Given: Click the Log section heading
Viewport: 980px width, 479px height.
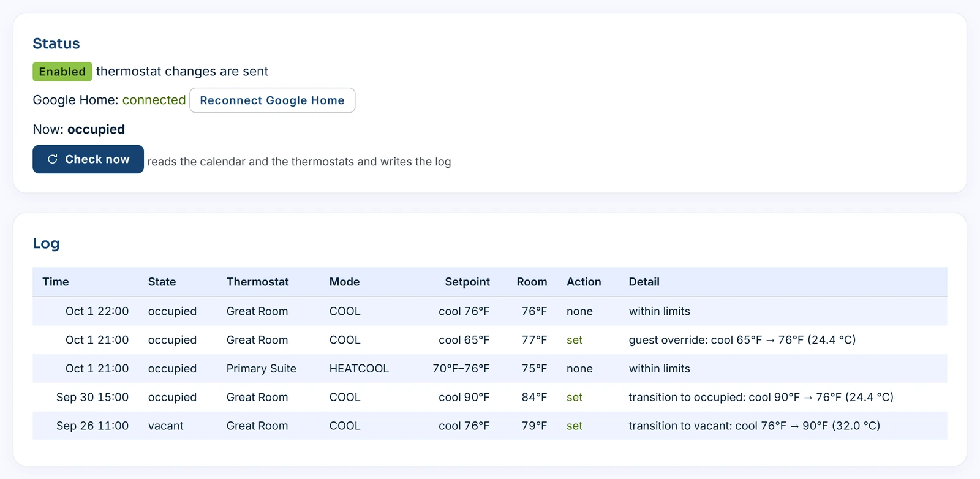Looking at the screenshot, I should click(46, 243).
